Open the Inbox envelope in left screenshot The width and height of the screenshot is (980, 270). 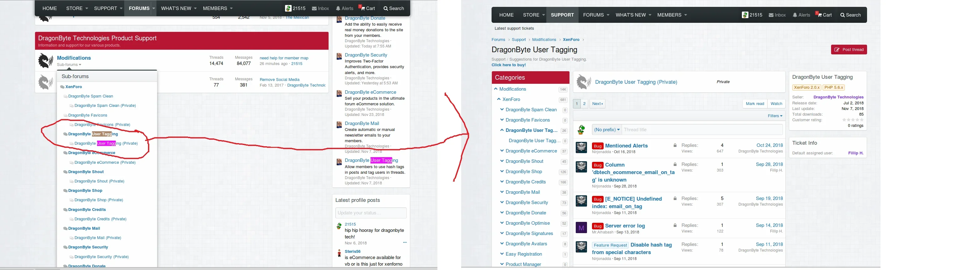coord(320,8)
